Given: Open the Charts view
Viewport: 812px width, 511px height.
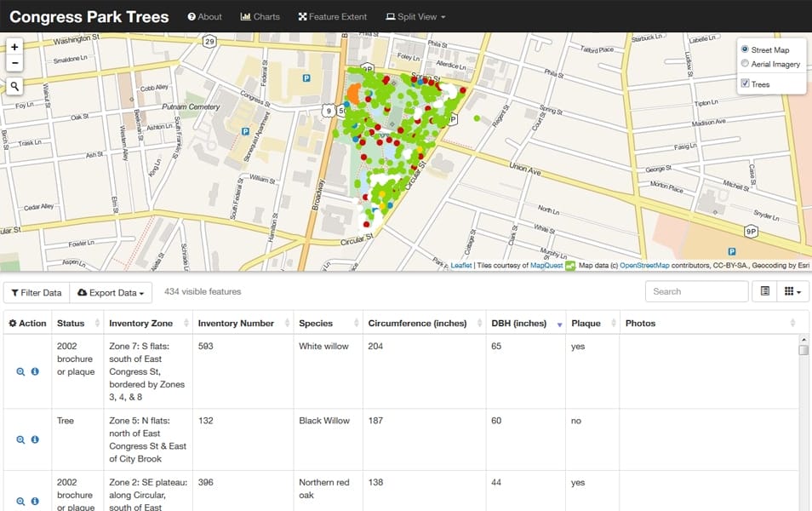Looking at the screenshot, I should (260, 16).
